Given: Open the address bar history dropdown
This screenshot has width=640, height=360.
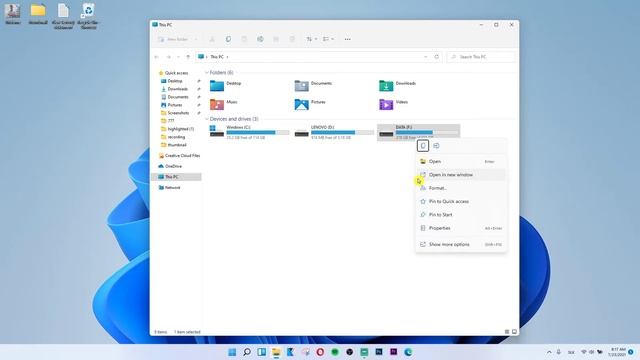Looking at the screenshot, I should pos(426,57).
